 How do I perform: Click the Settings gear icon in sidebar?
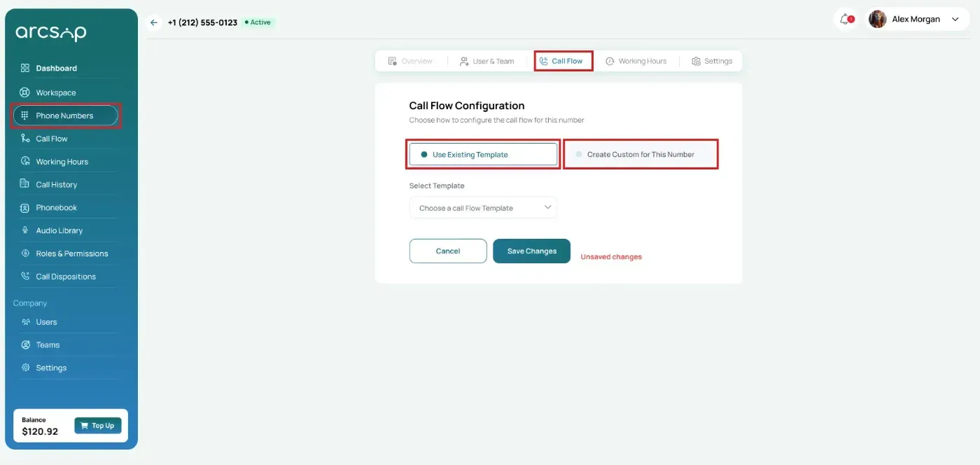[x=25, y=368]
